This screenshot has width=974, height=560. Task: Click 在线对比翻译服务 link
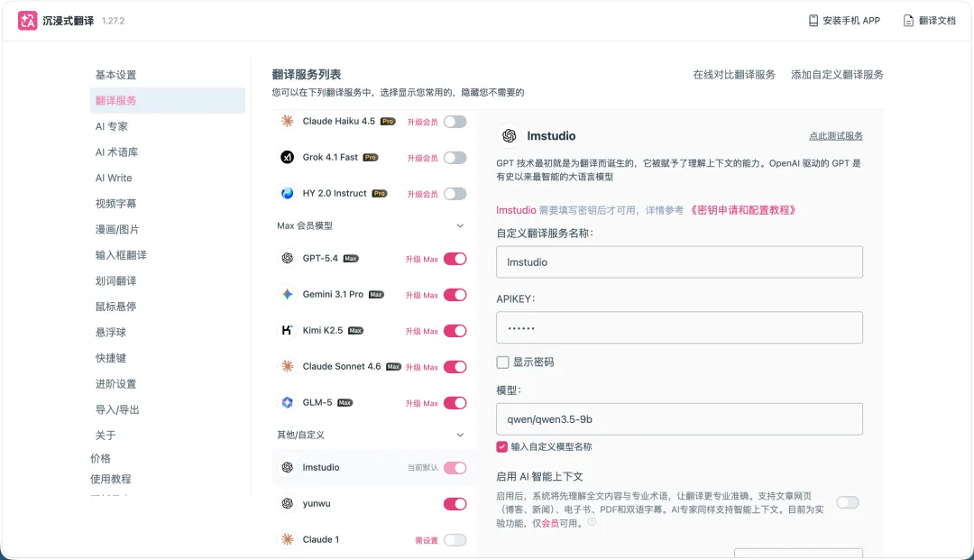point(733,75)
